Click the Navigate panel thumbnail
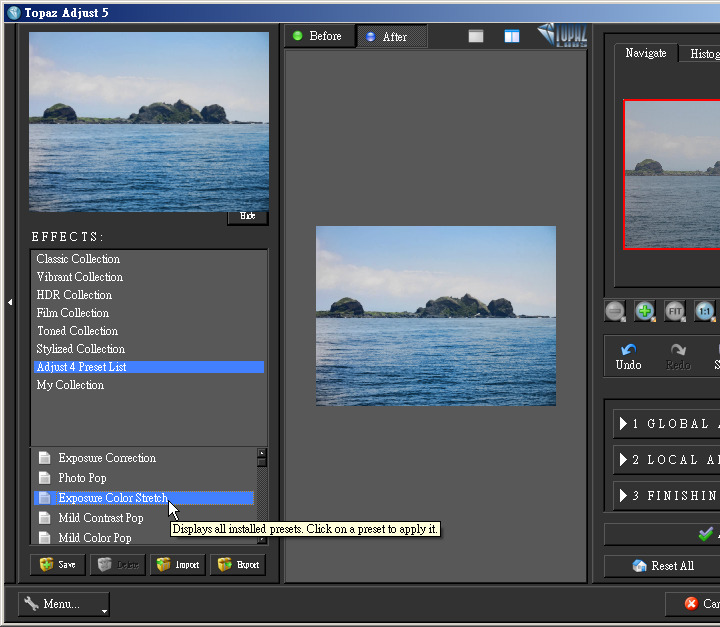The height and width of the screenshot is (627, 720). click(672, 175)
